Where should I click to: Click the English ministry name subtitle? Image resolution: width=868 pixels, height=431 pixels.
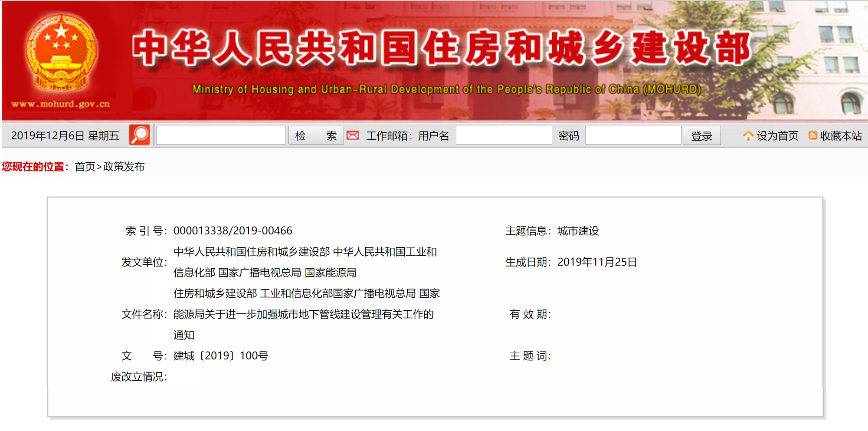click(447, 89)
